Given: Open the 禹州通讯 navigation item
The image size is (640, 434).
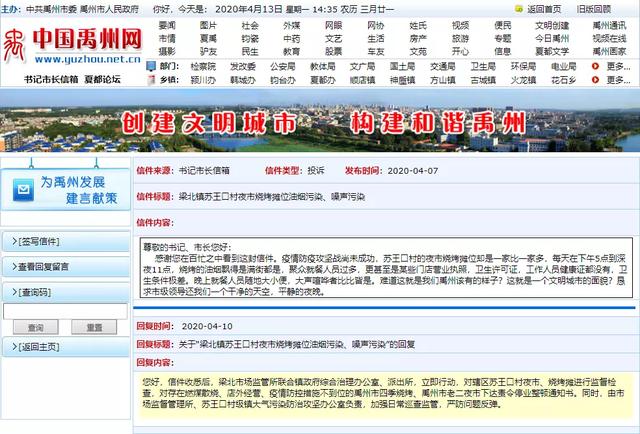Looking at the screenshot, I should [x=609, y=25].
